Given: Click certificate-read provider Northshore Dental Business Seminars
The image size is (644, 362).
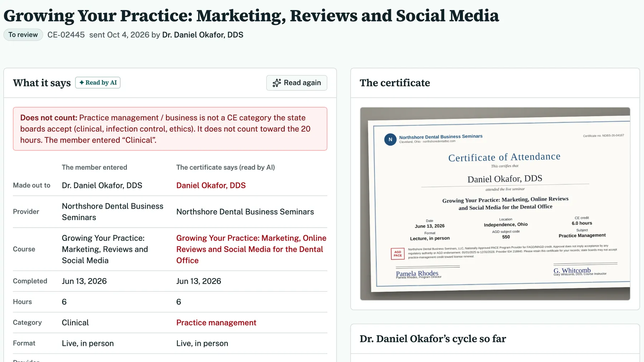Looking at the screenshot, I should tap(245, 212).
